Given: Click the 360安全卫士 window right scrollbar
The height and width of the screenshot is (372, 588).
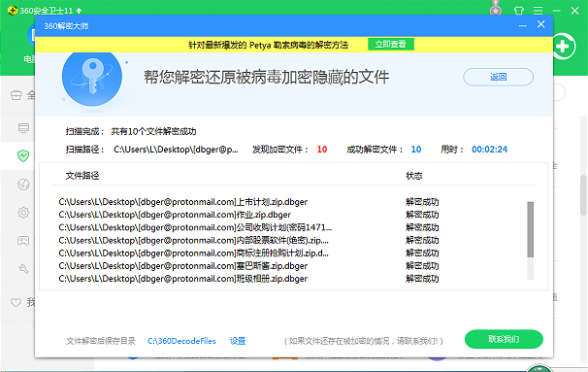Looking at the screenshot, I should pos(584,195).
